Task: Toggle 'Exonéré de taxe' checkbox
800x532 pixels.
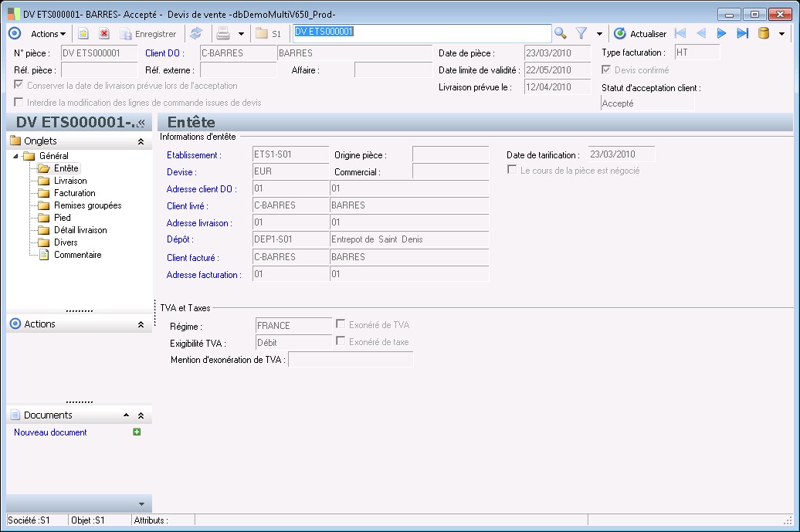Action: click(341, 342)
